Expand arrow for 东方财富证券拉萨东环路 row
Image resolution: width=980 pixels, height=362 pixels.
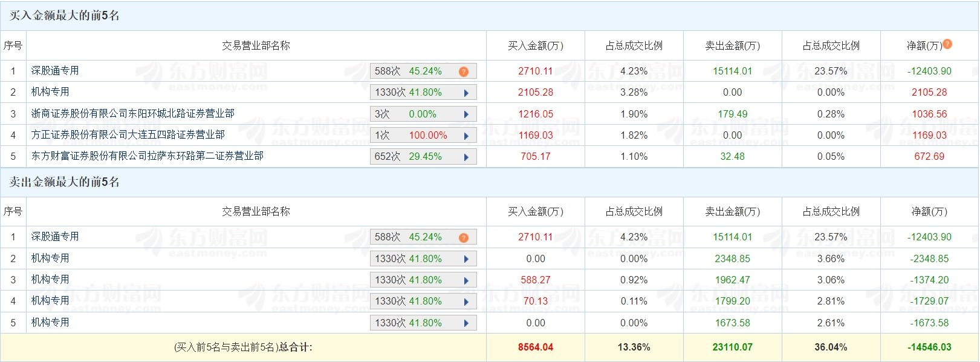pyautogui.click(x=466, y=157)
